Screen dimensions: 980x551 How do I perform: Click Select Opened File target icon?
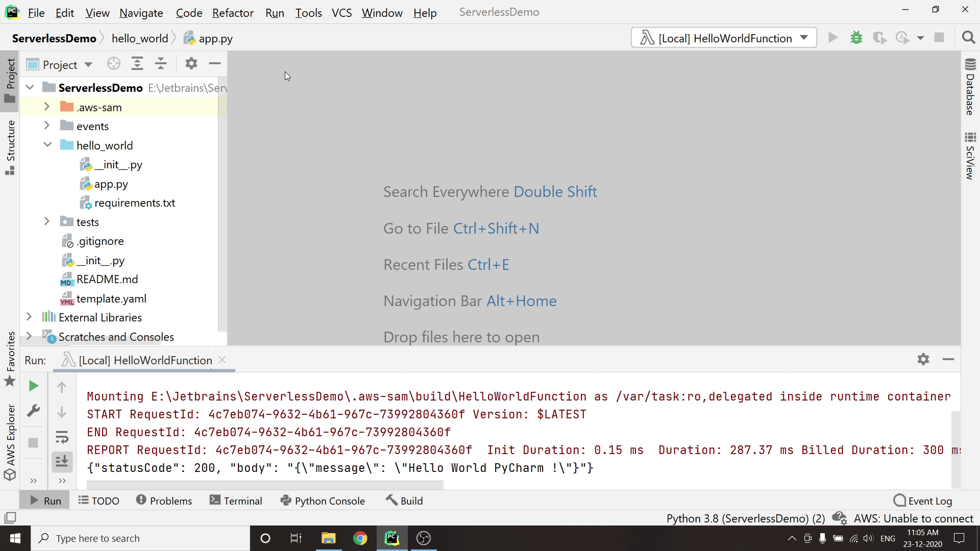tap(113, 64)
